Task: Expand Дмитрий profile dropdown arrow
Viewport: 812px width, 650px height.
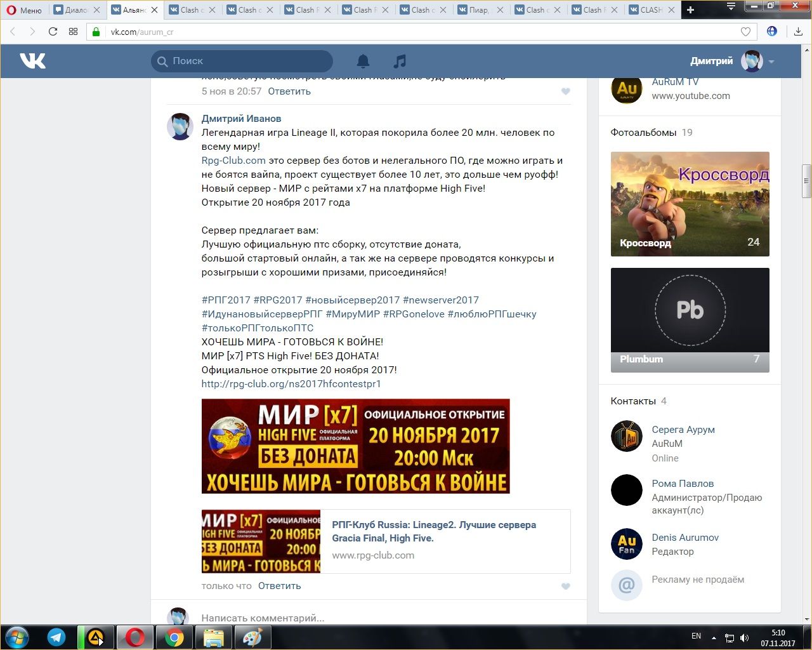Action: 771,62
